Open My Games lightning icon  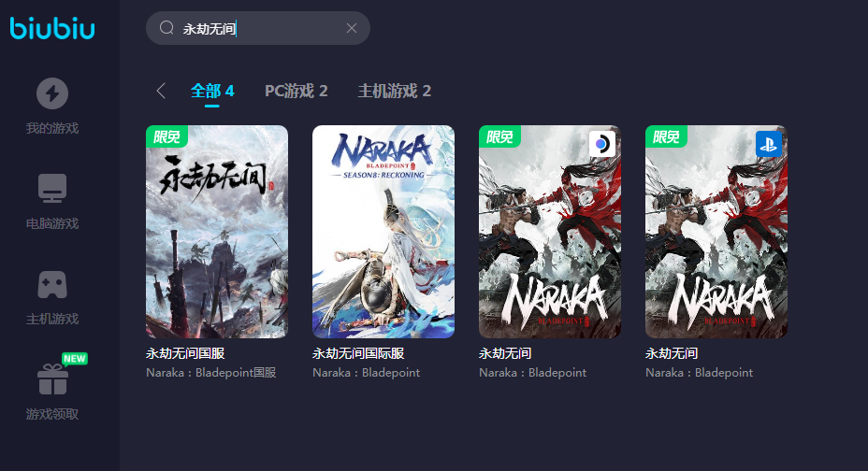pos(52,93)
